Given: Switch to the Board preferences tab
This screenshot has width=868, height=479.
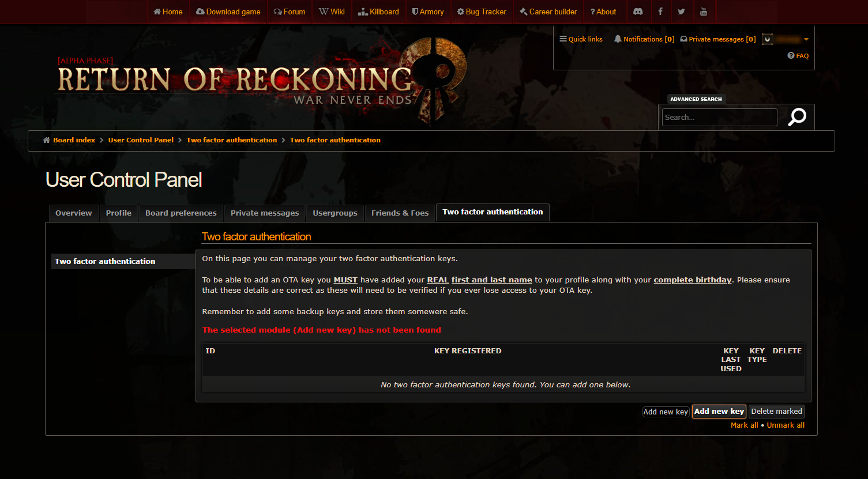Looking at the screenshot, I should [x=181, y=213].
